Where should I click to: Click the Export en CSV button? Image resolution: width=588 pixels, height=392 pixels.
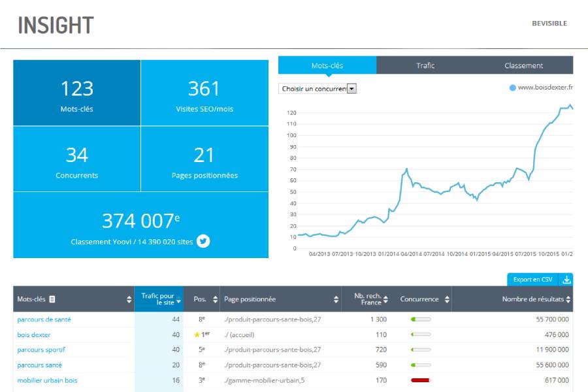[x=532, y=280]
